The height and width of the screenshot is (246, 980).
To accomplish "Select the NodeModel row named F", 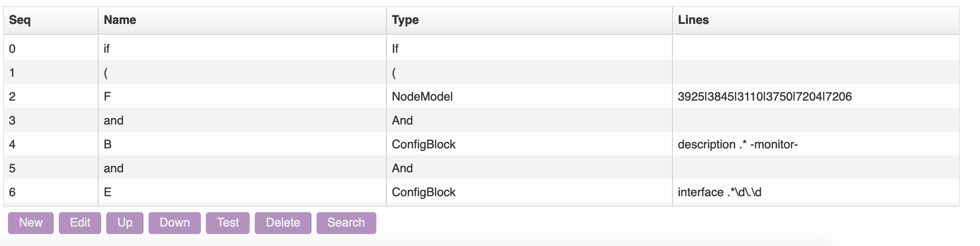I will pyautogui.click(x=108, y=97).
